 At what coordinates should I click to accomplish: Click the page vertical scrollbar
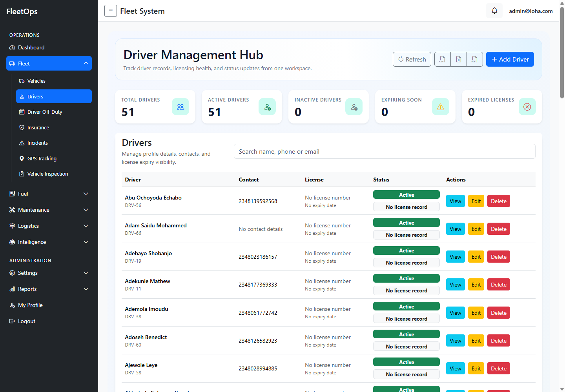tap(562, 53)
